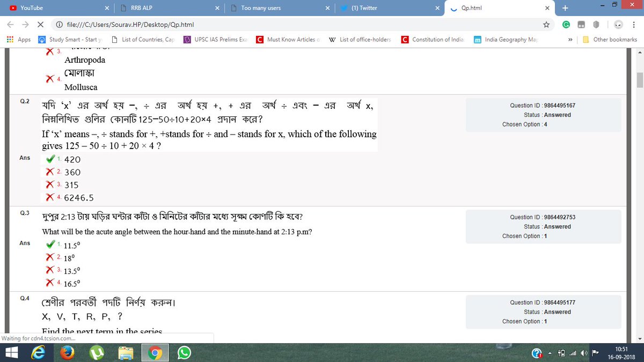Launch Firefox from the taskbar

click(68, 352)
